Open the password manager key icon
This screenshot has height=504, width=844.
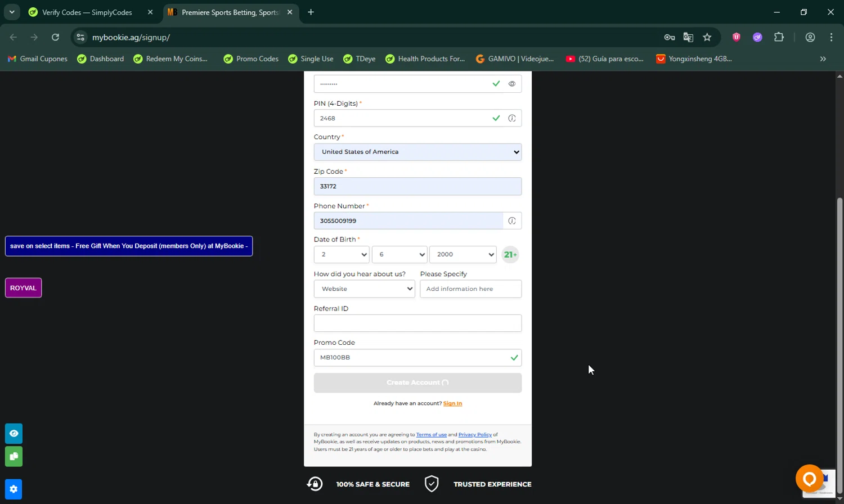pos(670,37)
